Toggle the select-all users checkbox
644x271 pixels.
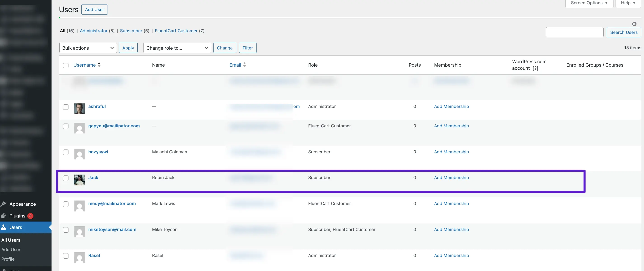66,65
